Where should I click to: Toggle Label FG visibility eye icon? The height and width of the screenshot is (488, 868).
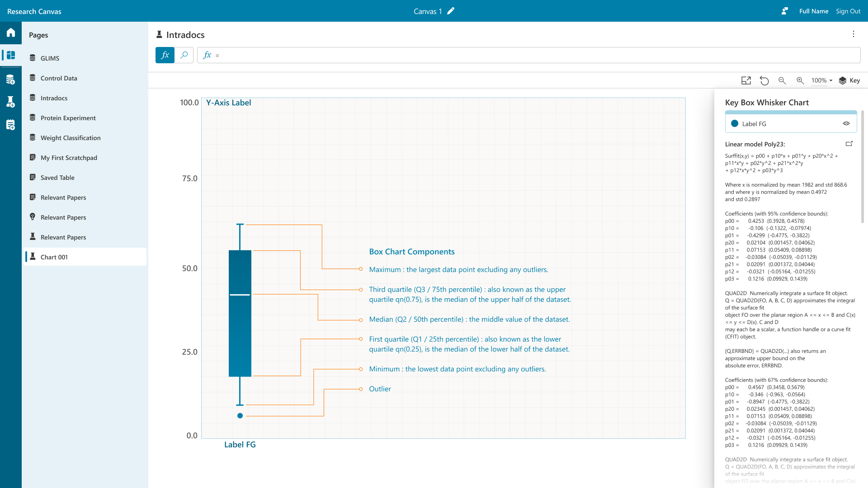coord(846,123)
